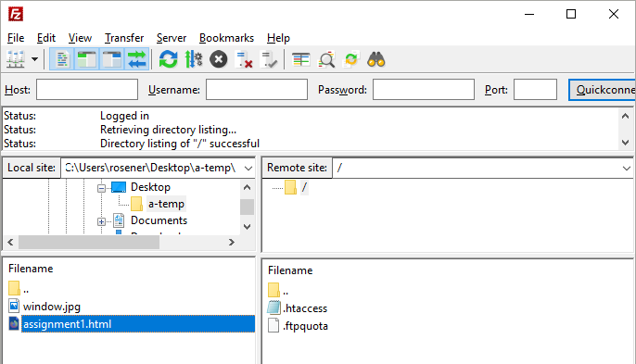Click local tree scroll down arrow
Viewport: 636px width, 364px height.
pos(247,227)
